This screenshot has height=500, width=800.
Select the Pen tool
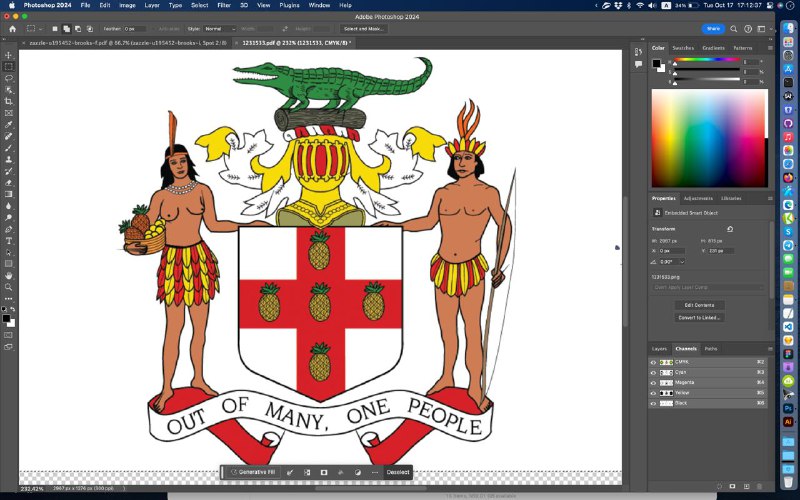9,229
